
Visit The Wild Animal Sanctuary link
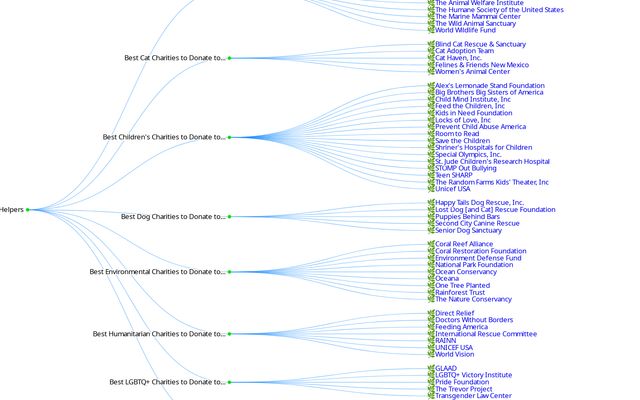[476, 23]
